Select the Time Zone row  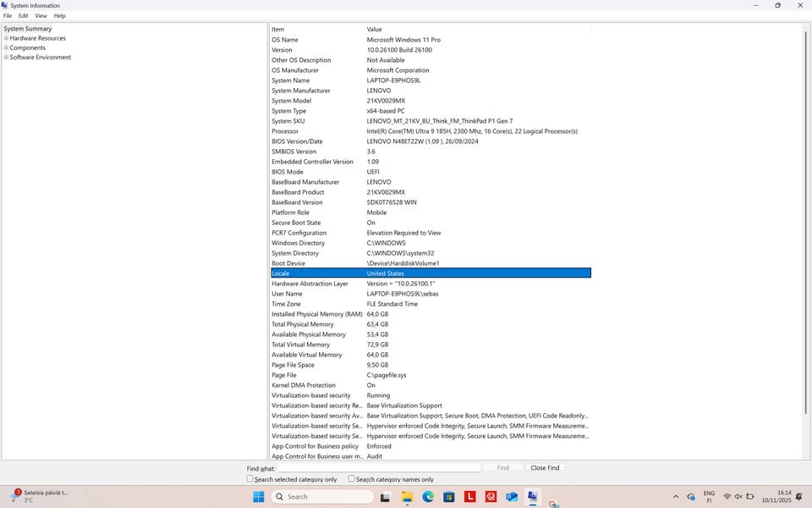431,304
